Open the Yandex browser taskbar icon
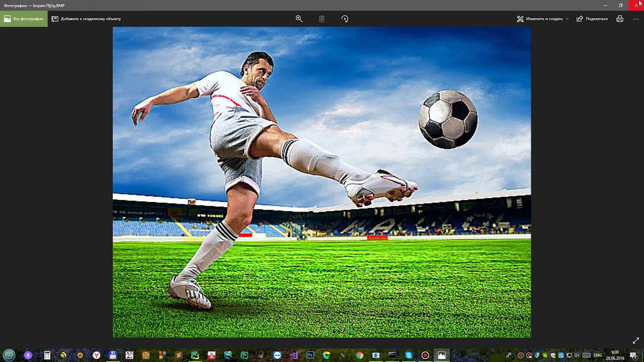This screenshot has width=644, height=362. pyautogui.click(x=96, y=355)
